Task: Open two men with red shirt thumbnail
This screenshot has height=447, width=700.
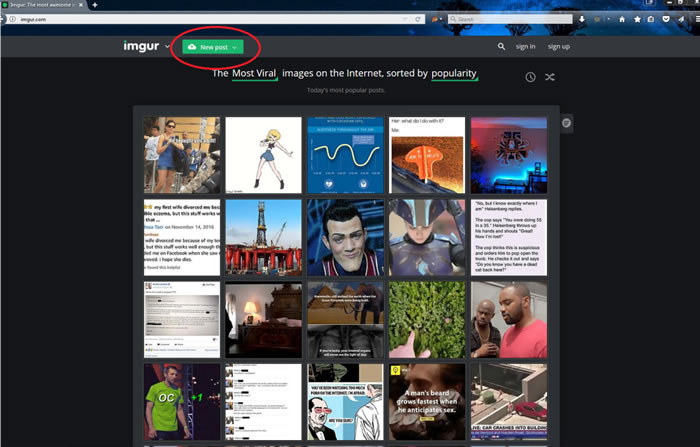Action: pyautogui.click(x=508, y=319)
